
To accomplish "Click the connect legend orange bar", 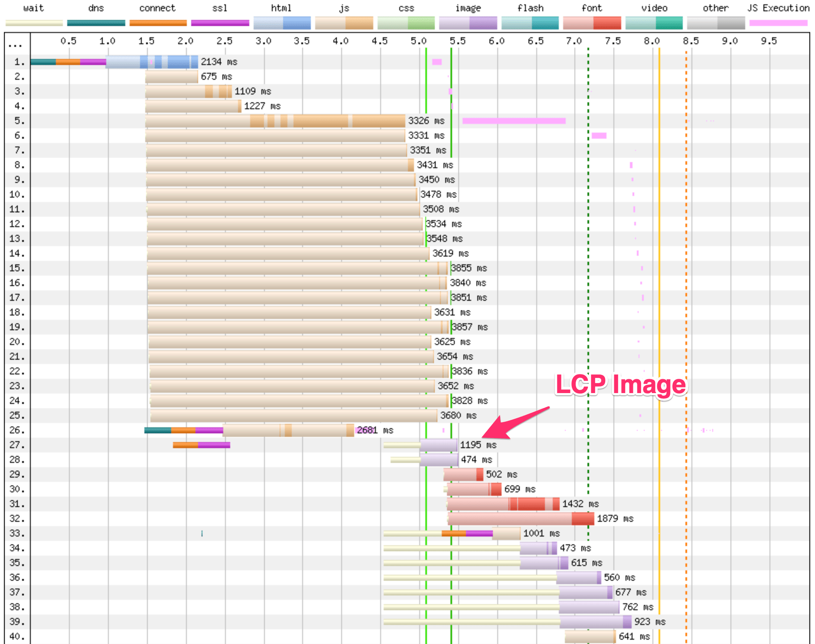I will click(158, 23).
